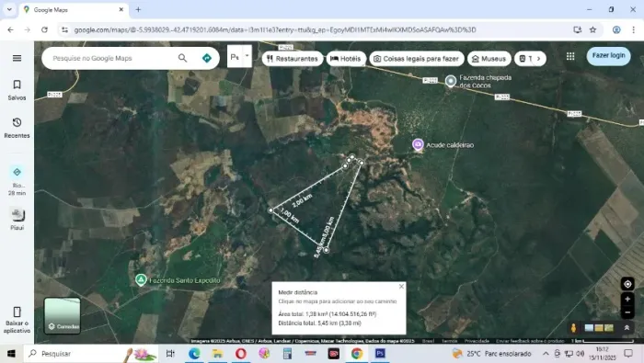Viewport: 644px width, 363px height.
Task: Open the image thumbnails strip
Action: coord(599,328)
